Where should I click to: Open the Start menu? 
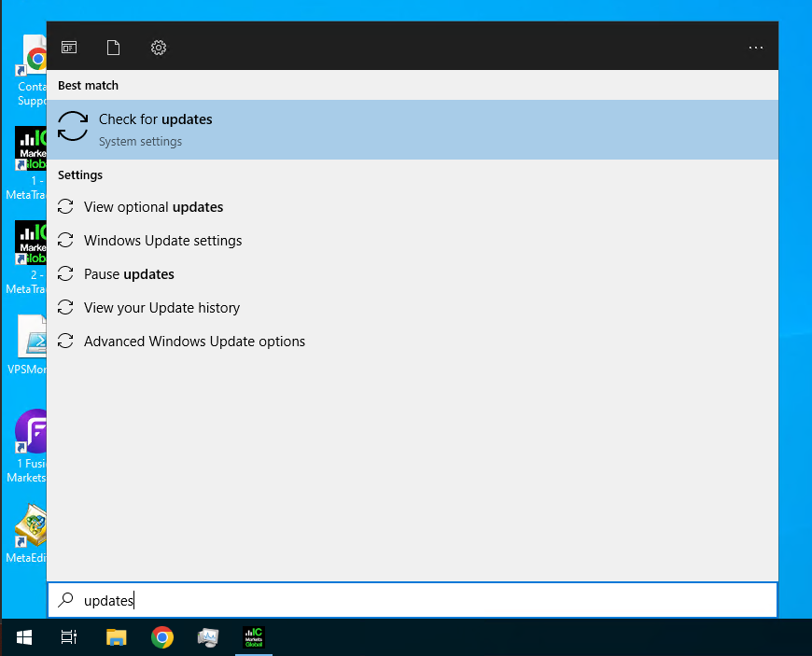tap(22, 637)
